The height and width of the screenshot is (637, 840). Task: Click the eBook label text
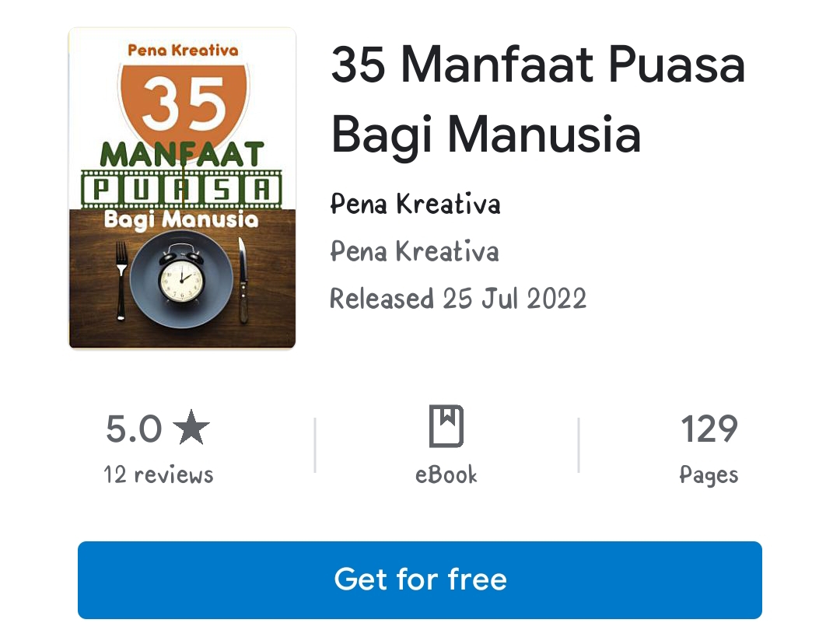point(446,474)
